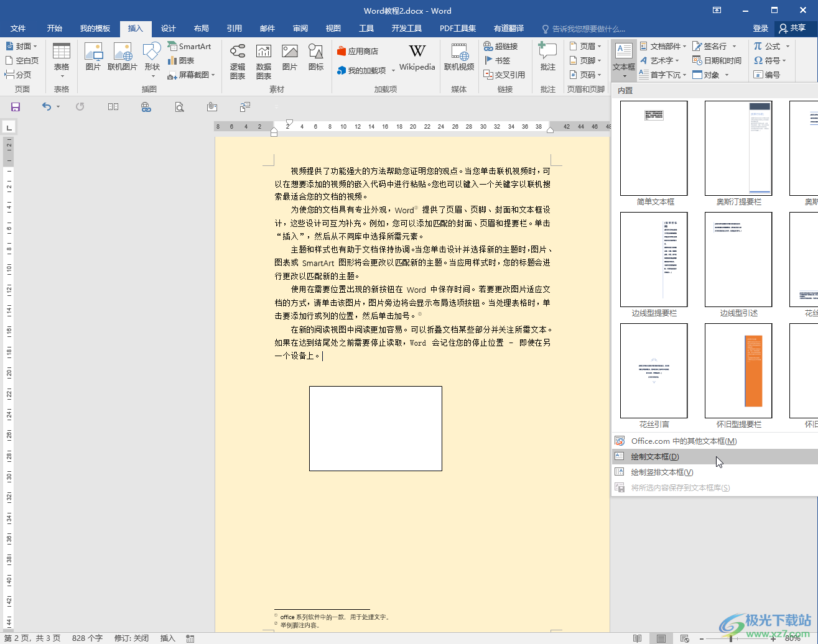Insert a Cross-reference (交叉引用)
Image resolution: width=818 pixels, height=644 pixels.
click(x=504, y=75)
